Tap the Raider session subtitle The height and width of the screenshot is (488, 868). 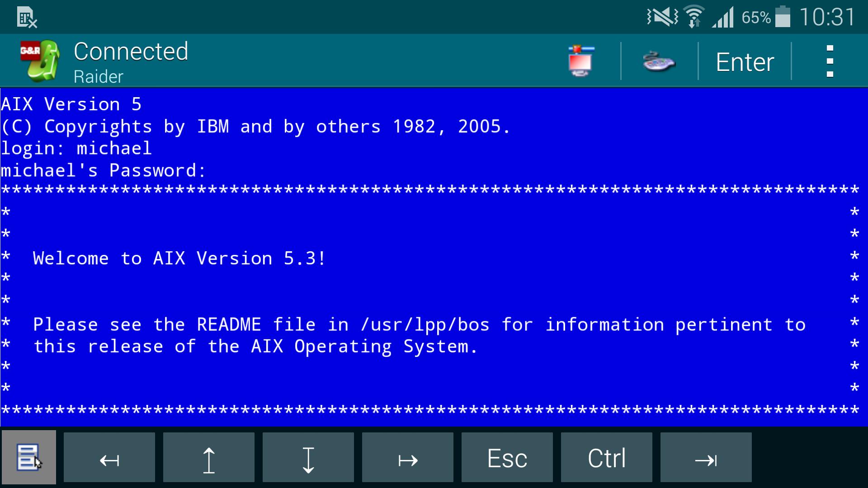click(x=99, y=76)
